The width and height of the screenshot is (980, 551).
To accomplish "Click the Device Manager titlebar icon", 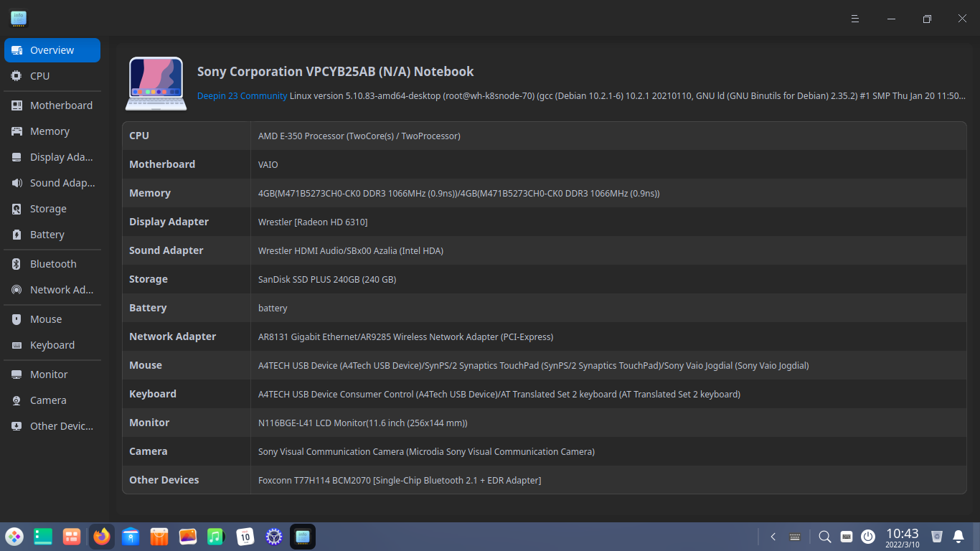I will pyautogui.click(x=19, y=19).
